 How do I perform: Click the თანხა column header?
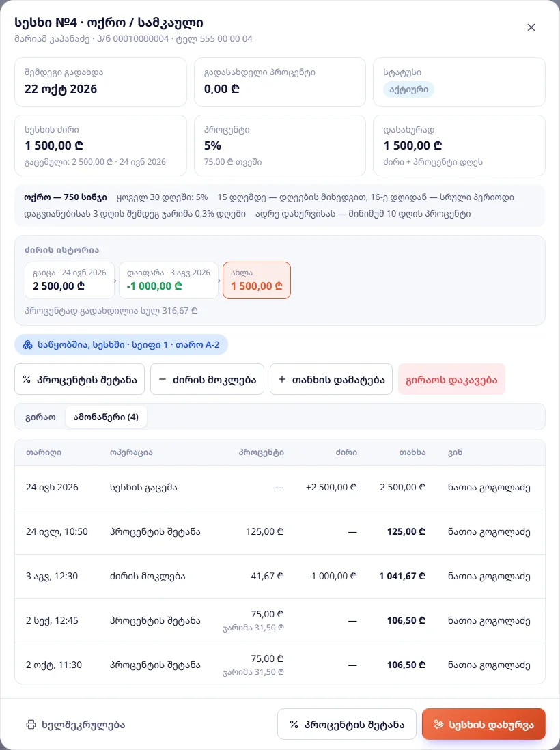click(x=412, y=452)
